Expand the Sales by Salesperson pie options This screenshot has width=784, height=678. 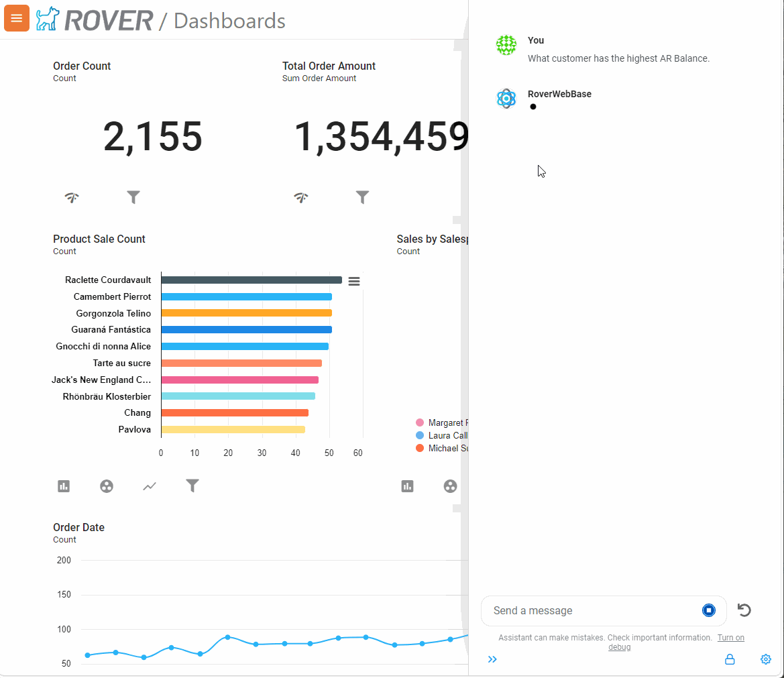[450, 486]
